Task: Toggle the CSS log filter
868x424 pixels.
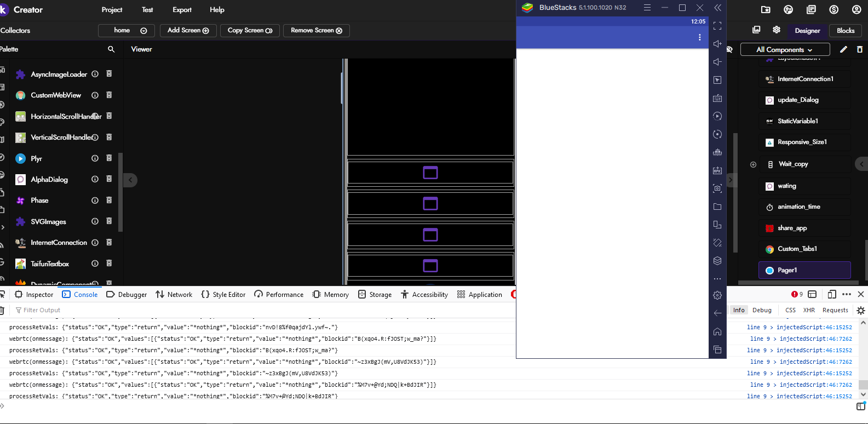Action: point(790,310)
